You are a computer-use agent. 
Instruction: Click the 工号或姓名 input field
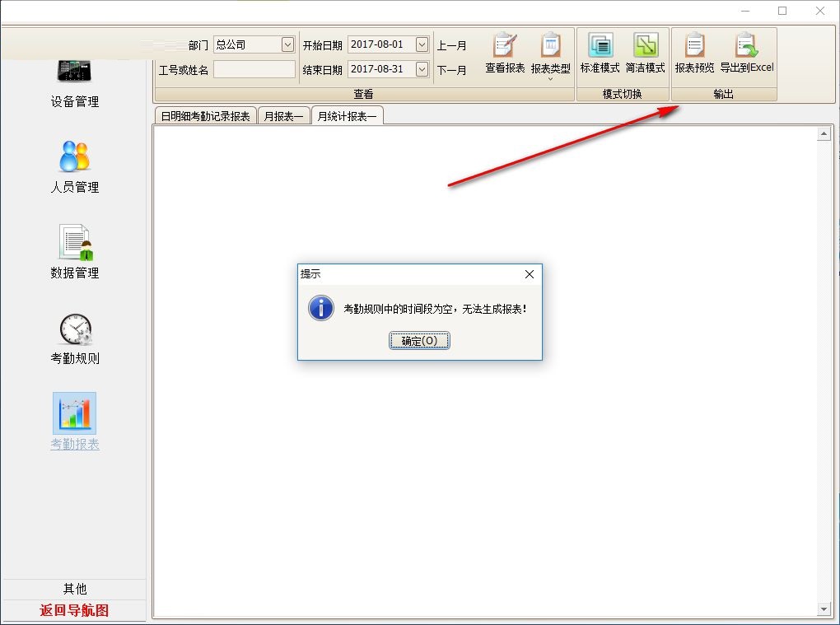(254, 69)
